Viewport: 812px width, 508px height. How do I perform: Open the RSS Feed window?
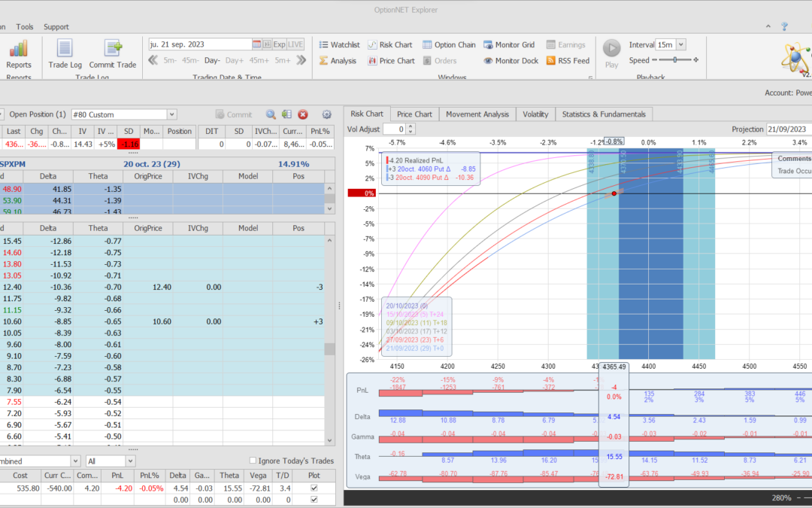[568, 61]
